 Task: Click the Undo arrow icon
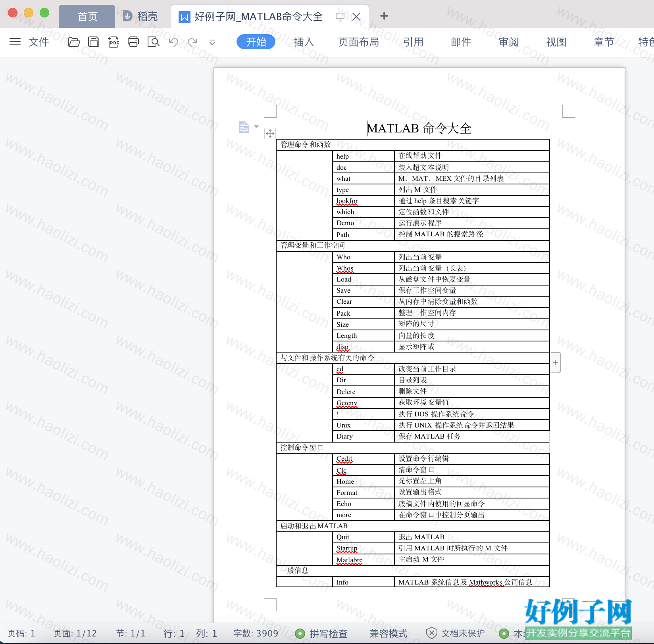pyautogui.click(x=173, y=42)
